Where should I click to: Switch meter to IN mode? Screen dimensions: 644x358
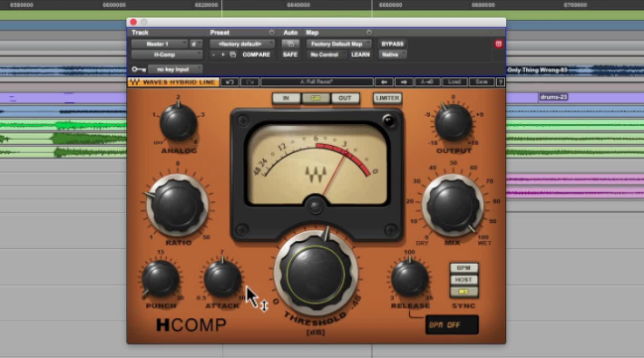287,98
